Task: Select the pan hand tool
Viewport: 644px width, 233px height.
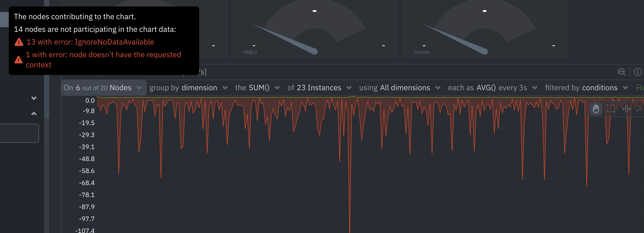Action: coord(596,109)
